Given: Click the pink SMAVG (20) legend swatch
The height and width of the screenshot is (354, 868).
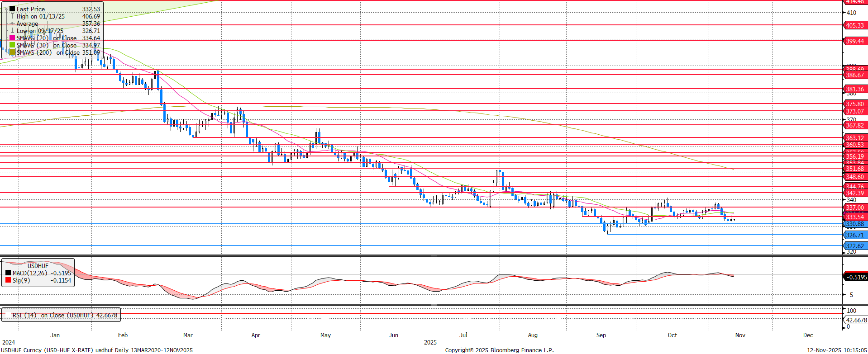Looking at the screenshot, I should (12, 38).
